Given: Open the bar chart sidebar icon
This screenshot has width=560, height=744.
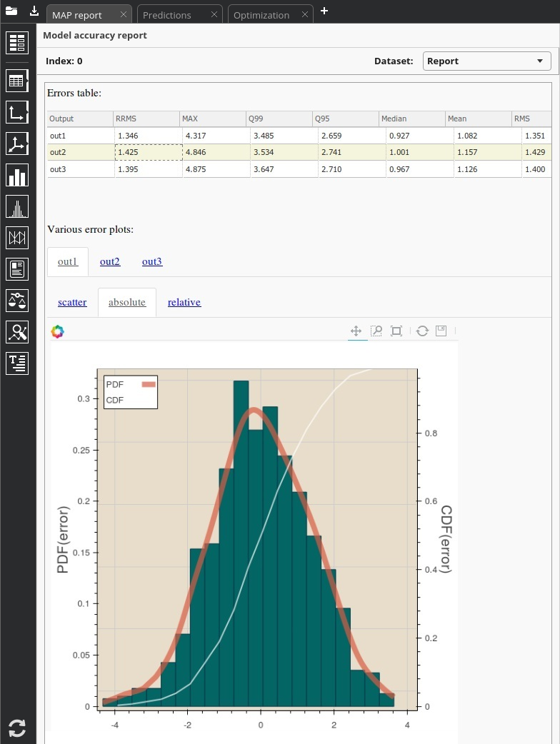Looking at the screenshot, I should (17, 175).
